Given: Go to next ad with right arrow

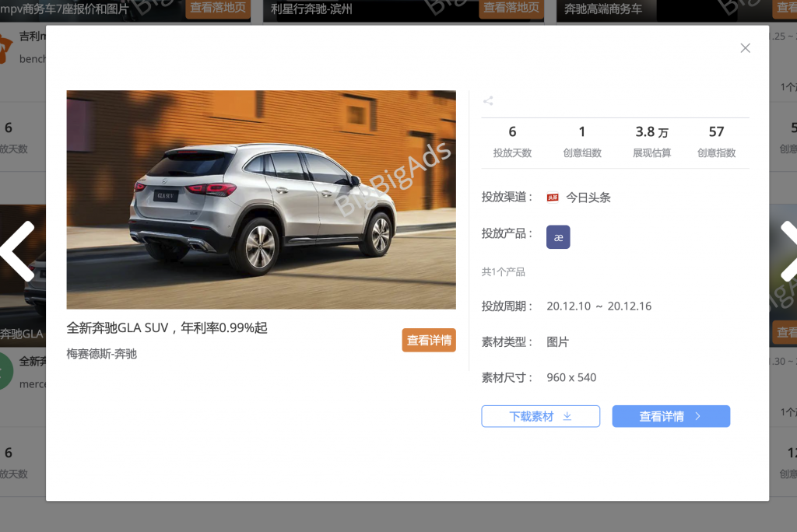Looking at the screenshot, I should [x=788, y=251].
